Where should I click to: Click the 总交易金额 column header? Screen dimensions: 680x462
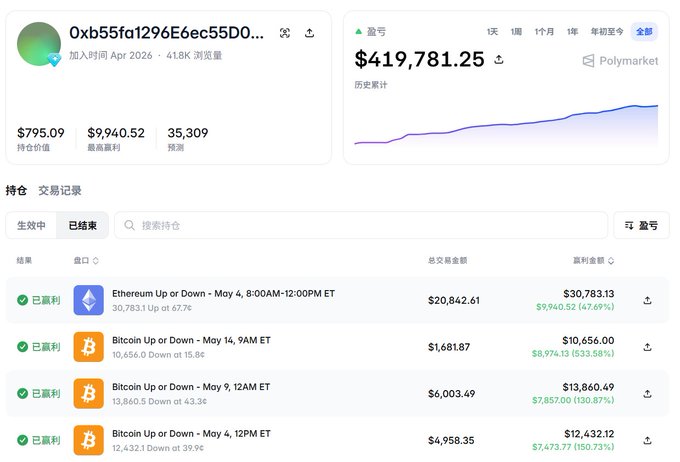pyautogui.click(x=448, y=260)
